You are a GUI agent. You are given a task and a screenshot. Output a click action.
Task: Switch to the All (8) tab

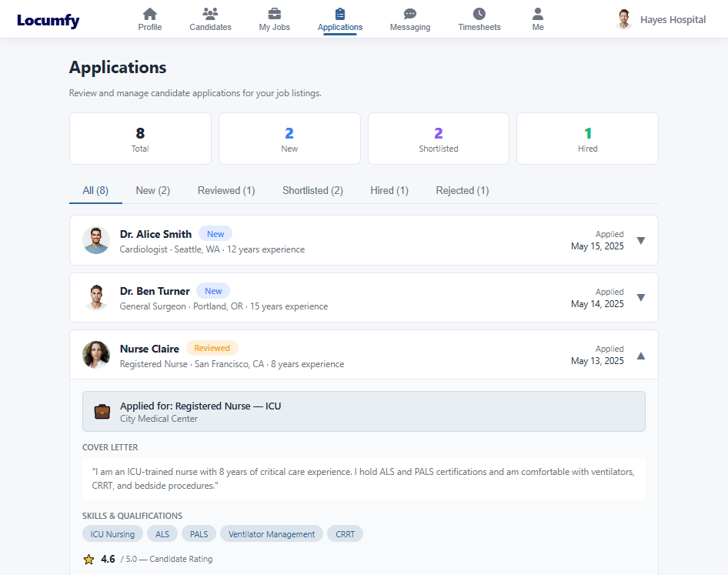95,190
